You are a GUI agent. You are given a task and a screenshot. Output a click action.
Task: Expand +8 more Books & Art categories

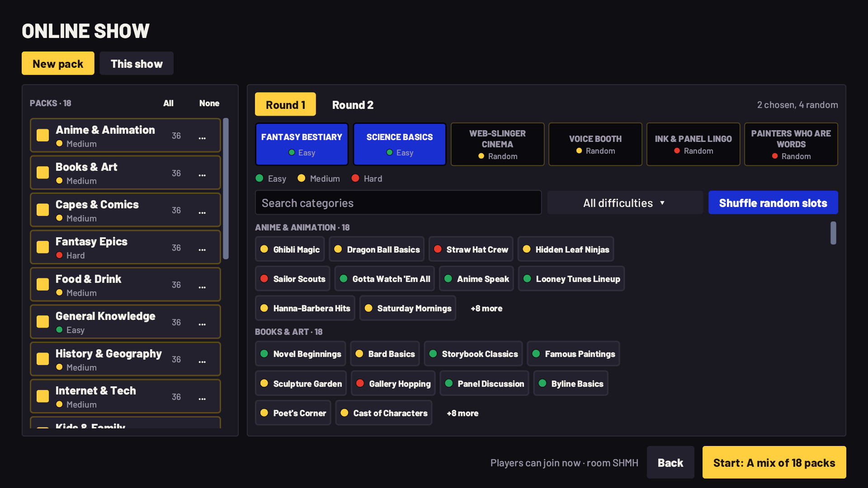462,413
